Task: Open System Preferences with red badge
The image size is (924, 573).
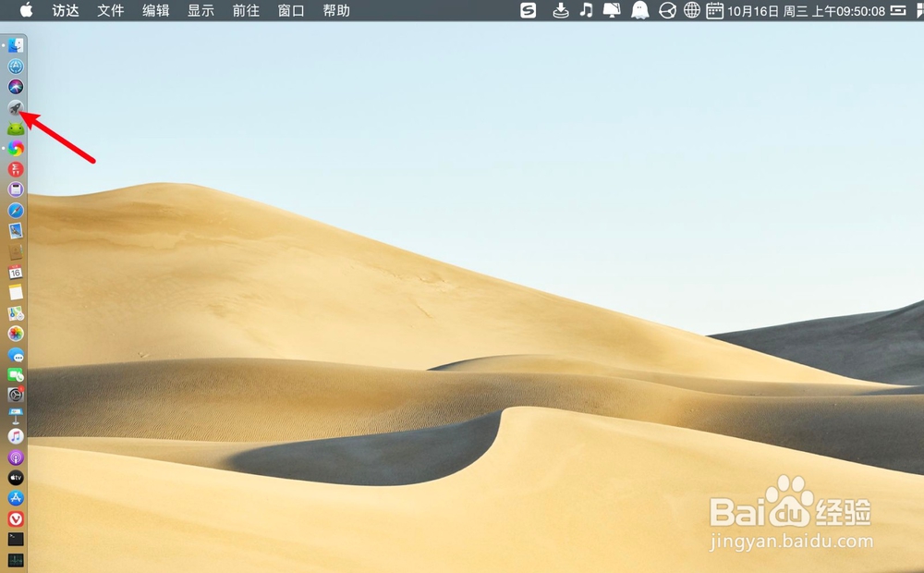Action: tap(16, 395)
